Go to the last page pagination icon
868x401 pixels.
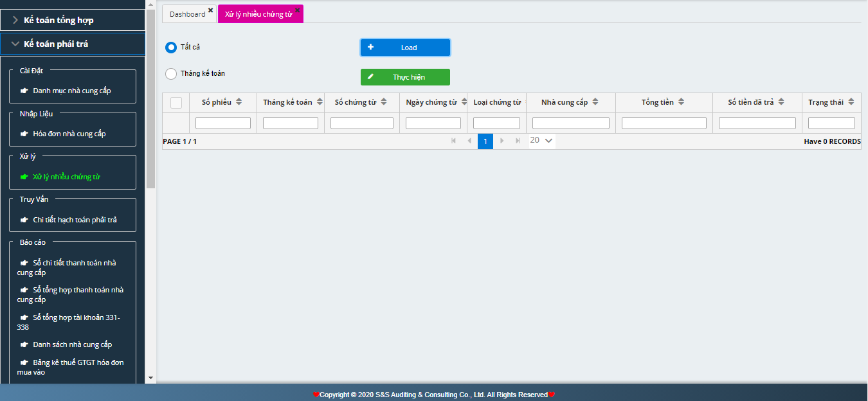[x=518, y=141]
